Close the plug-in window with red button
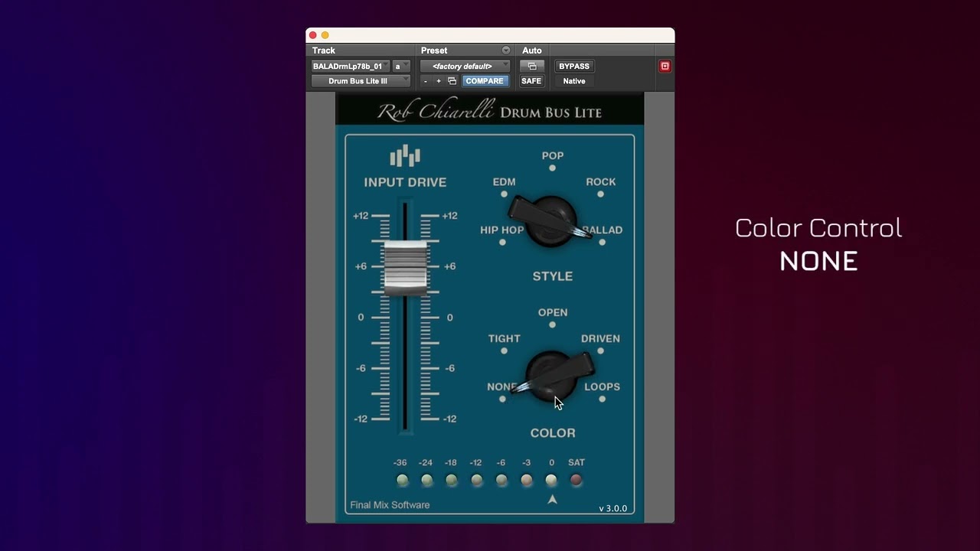The image size is (980, 551). [312, 35]
